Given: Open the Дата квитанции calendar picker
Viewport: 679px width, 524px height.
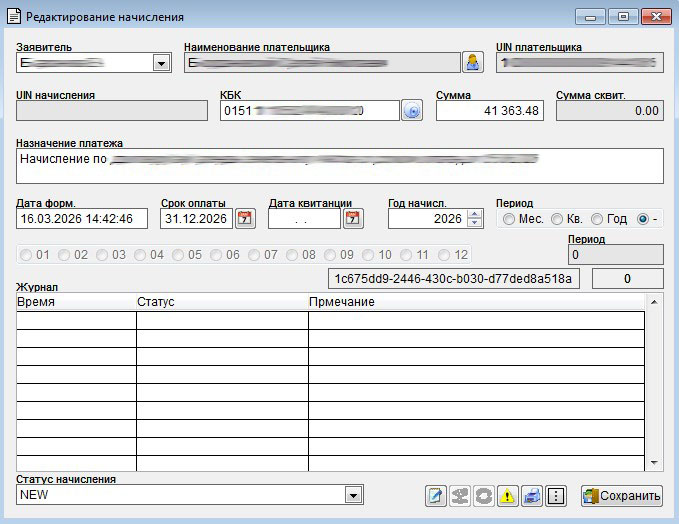Looking at the screenshot, I should click(352, 218).
